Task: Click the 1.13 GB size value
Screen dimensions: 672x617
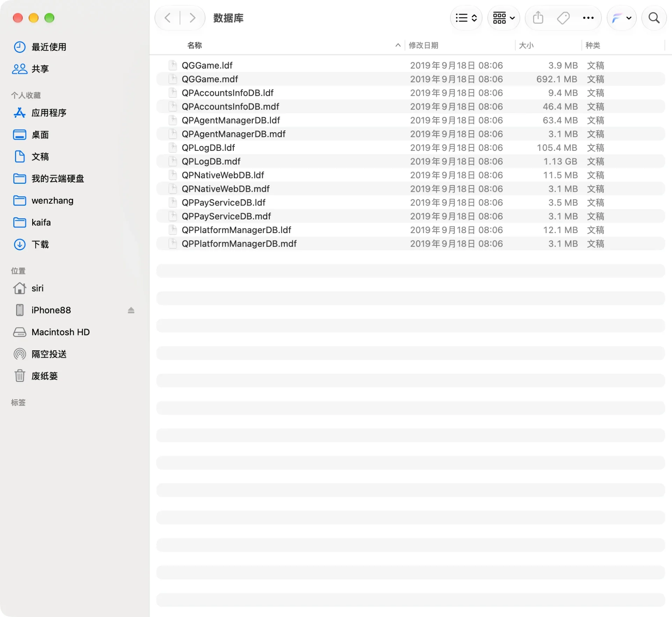Action: 560,161
